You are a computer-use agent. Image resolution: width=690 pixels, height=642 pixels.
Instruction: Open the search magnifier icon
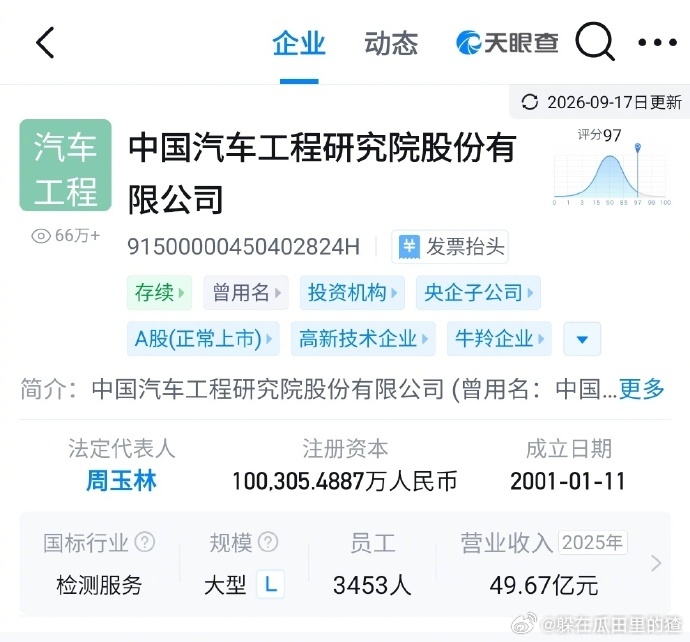595,42
